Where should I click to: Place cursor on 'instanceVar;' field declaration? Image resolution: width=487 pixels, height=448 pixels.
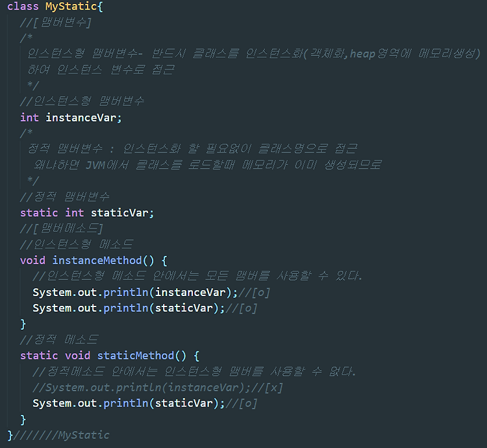pyautogui.click(x=84, y=118)
